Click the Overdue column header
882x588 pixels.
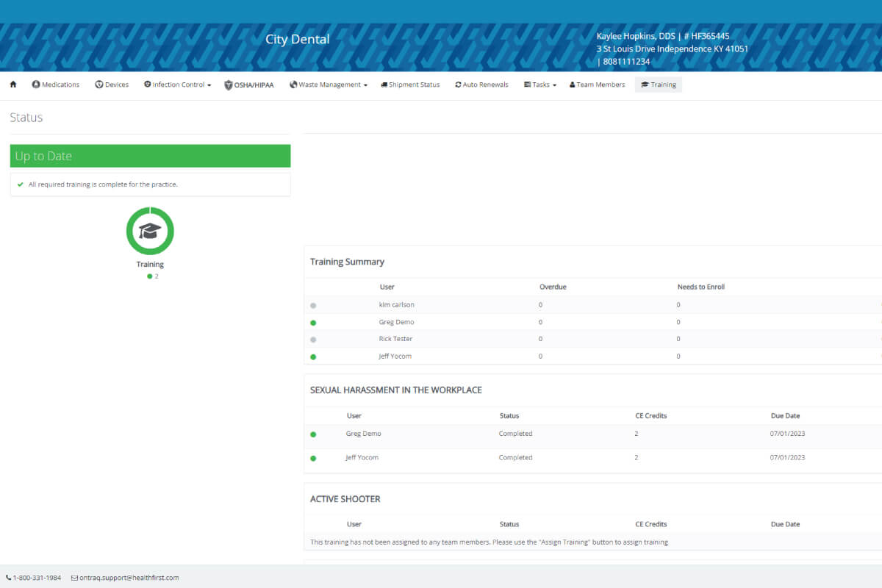[553, 287]
